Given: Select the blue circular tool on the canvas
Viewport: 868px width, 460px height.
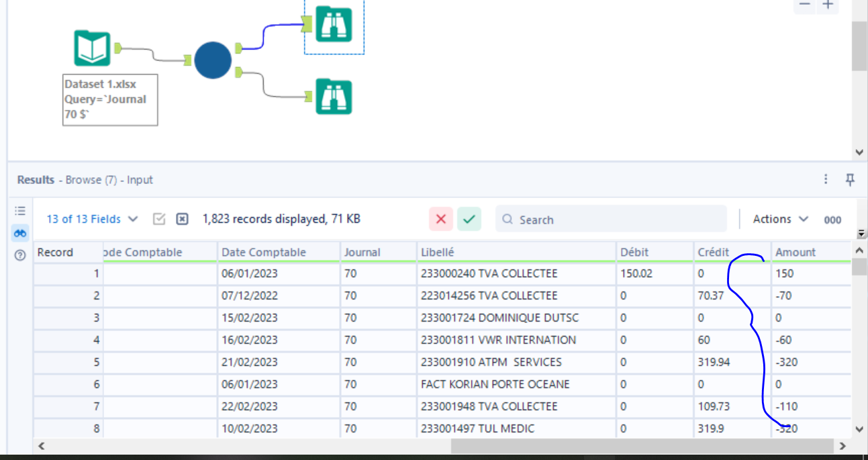Looking at the screenshot, I should (x=212, y=60).
